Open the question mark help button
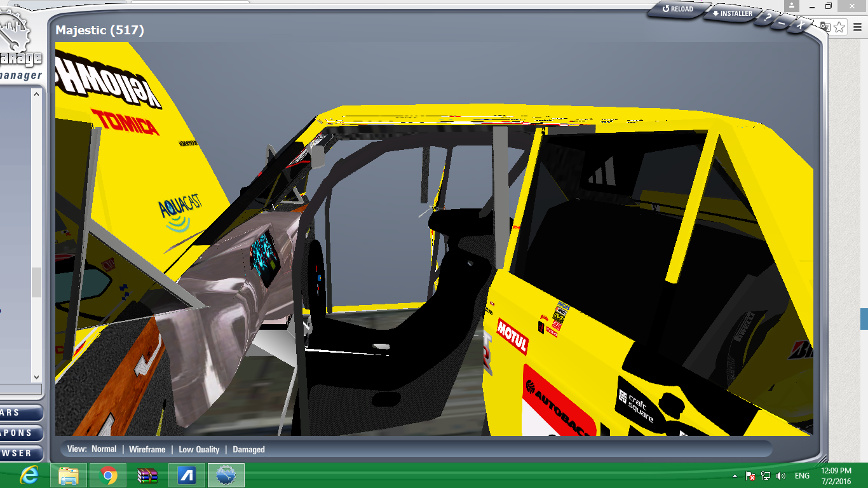Image resolution: width=868 pixels, height=488 pixels. [768, 18]
